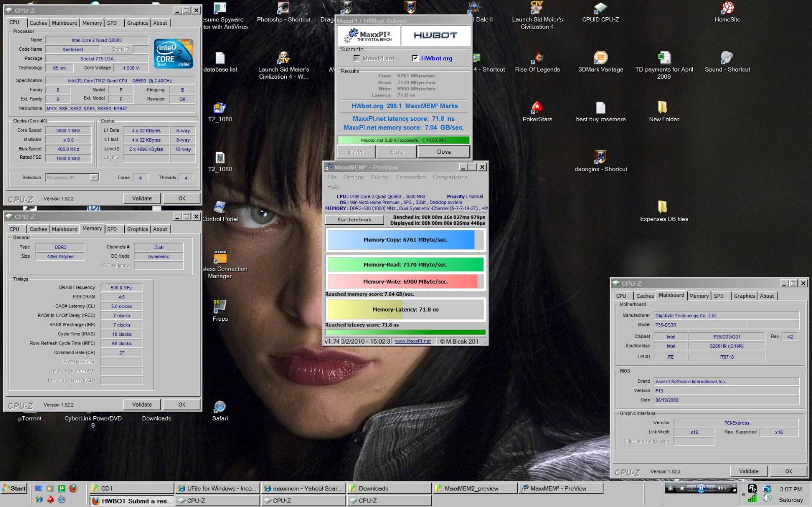Click the µTorrent quick launch icon
This screenshot has height=507, width=812.
(x=61, y=488)
